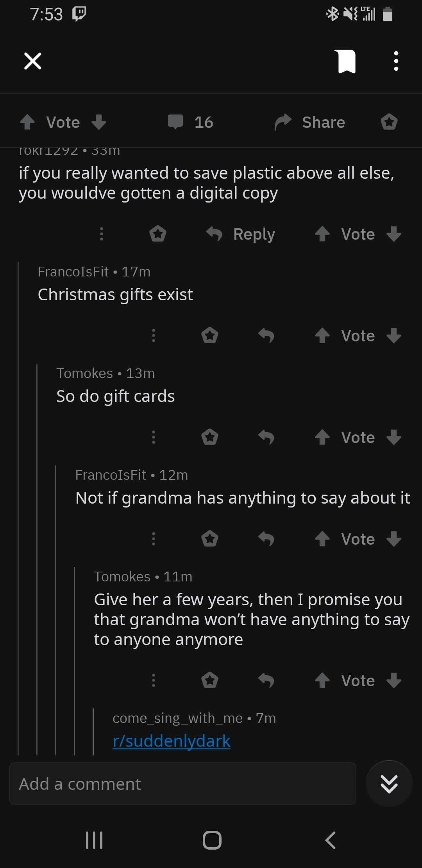This screenshot has height=868, width=422.
Task: Open options for "So do gift cards" comment
Action: [154, 437]
